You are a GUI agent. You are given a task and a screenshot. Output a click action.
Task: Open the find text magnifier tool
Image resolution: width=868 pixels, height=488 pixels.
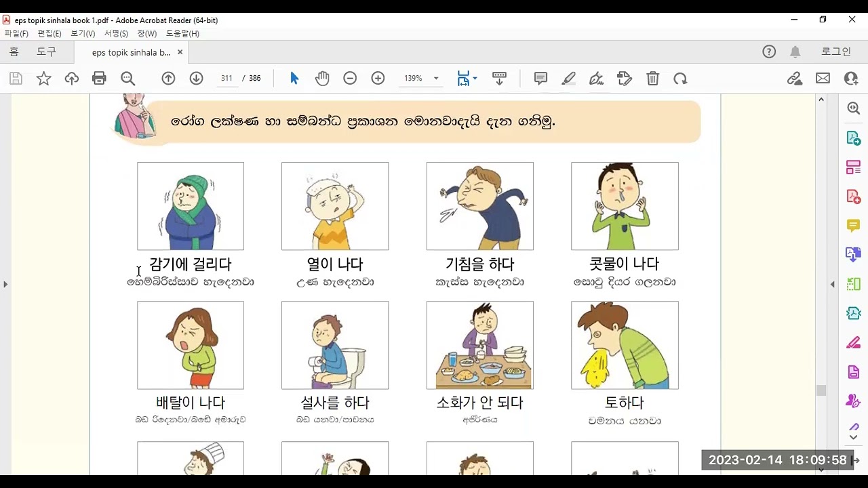(127, 79)
